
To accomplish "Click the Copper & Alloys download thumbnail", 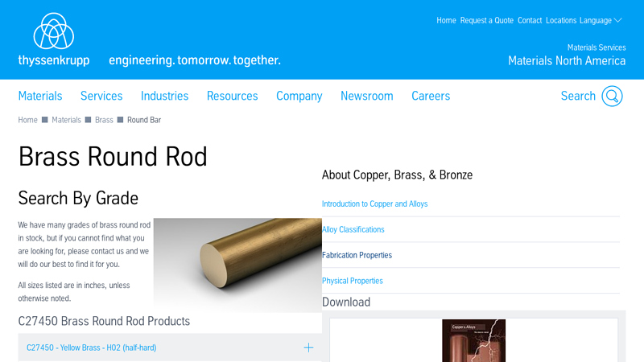I will (473, 340).
